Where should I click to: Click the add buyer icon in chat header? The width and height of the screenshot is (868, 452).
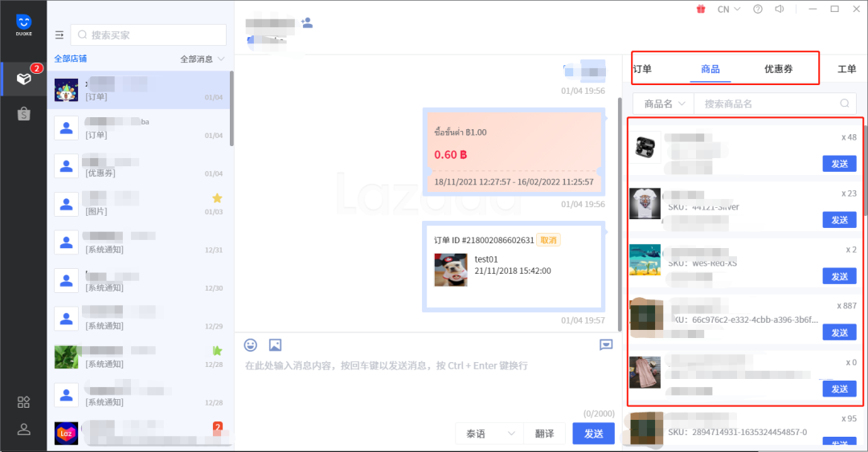coord(306,22)
